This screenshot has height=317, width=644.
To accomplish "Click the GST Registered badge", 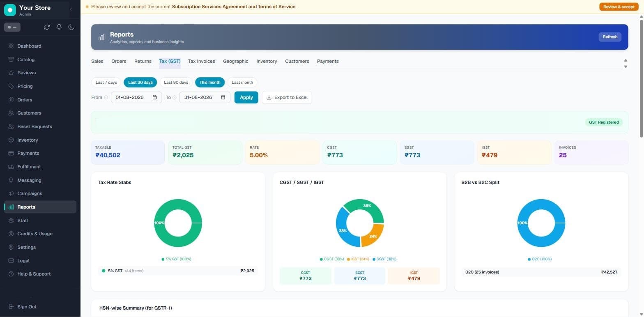I will (604, 122).
